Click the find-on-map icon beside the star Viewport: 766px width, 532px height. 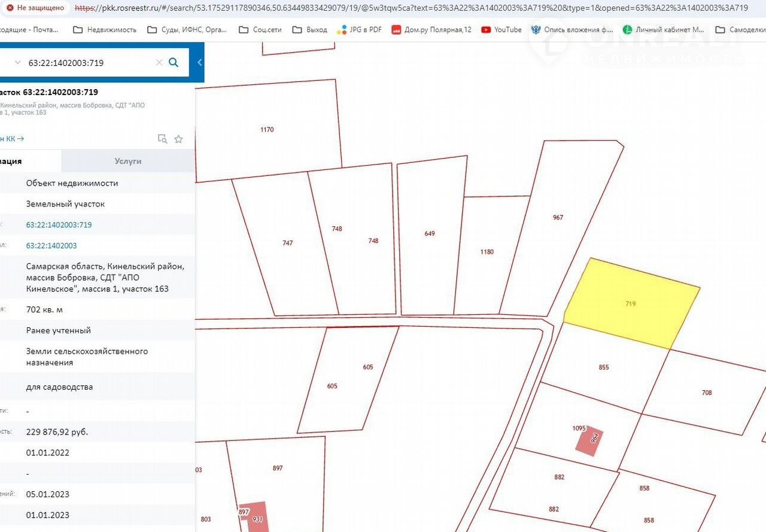[162, 139]
